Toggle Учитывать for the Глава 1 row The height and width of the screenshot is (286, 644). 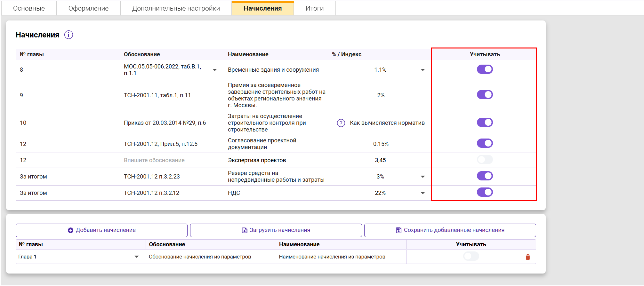click(x=471, y=256)
